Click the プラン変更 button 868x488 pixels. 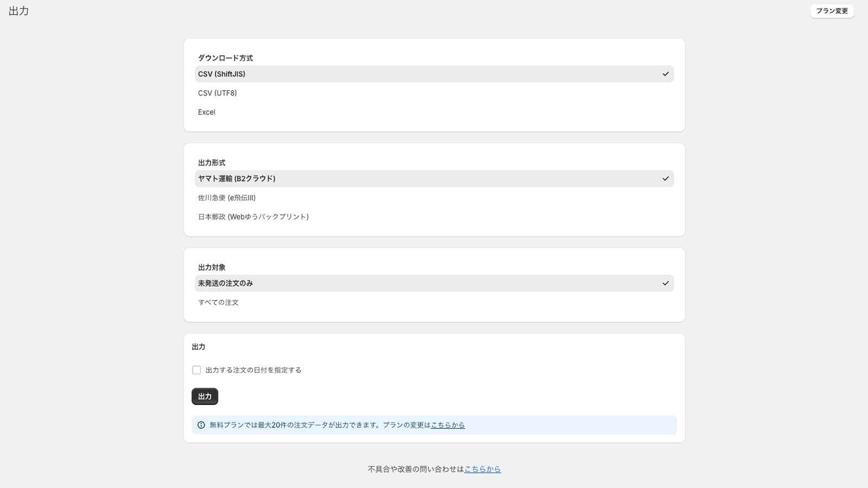tap(832, 11)
